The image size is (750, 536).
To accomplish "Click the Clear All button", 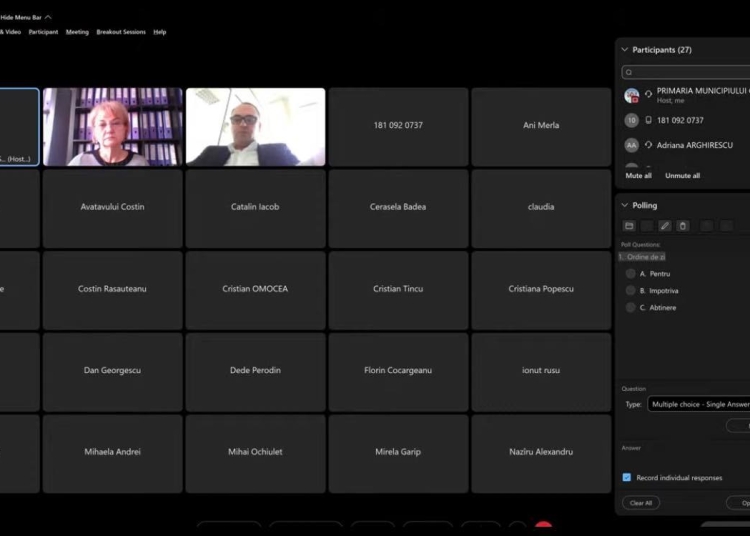I will 640,503.
